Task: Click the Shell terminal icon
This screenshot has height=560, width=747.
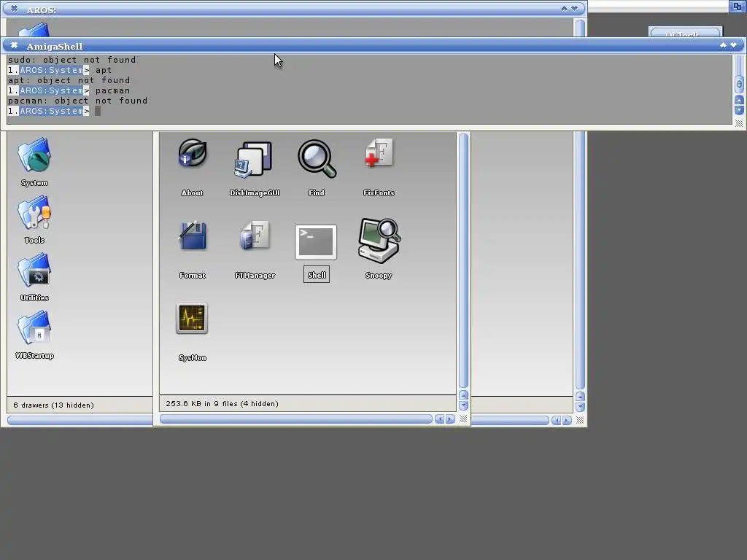Action: (316, 242)
